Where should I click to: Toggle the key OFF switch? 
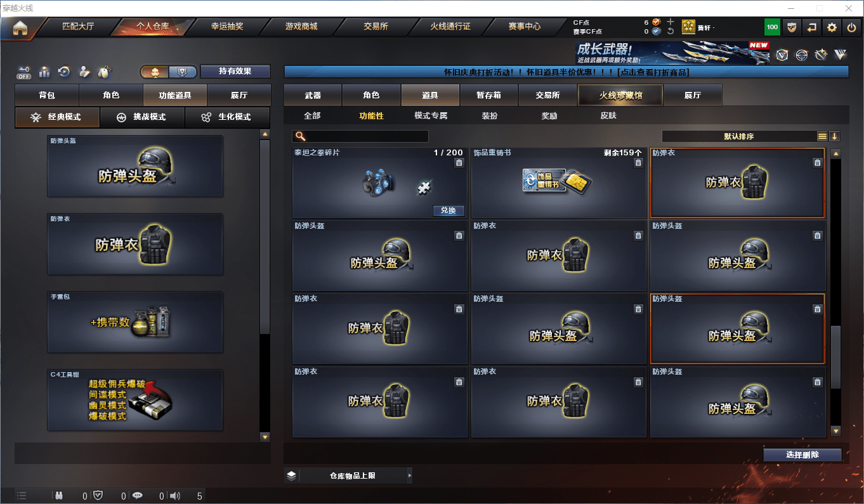(24, 72)
